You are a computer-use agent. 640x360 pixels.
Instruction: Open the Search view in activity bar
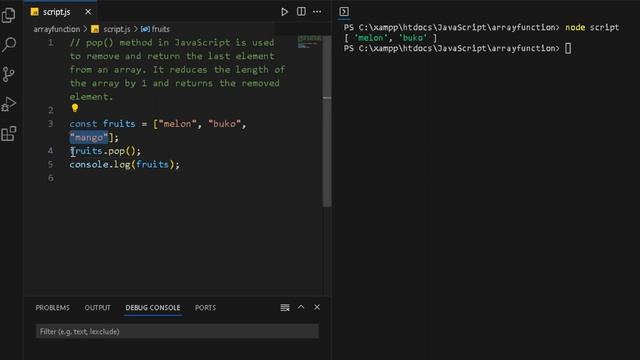click(9, 44)
